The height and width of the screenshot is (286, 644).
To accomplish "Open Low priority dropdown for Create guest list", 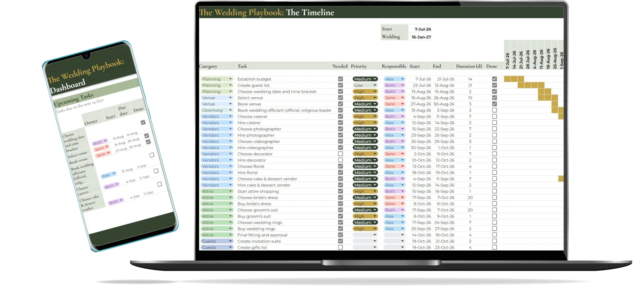I will [x=365, y=85].
